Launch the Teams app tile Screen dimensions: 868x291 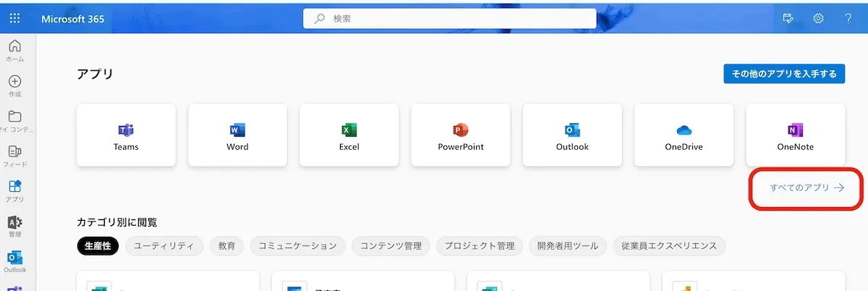(126, 135)
